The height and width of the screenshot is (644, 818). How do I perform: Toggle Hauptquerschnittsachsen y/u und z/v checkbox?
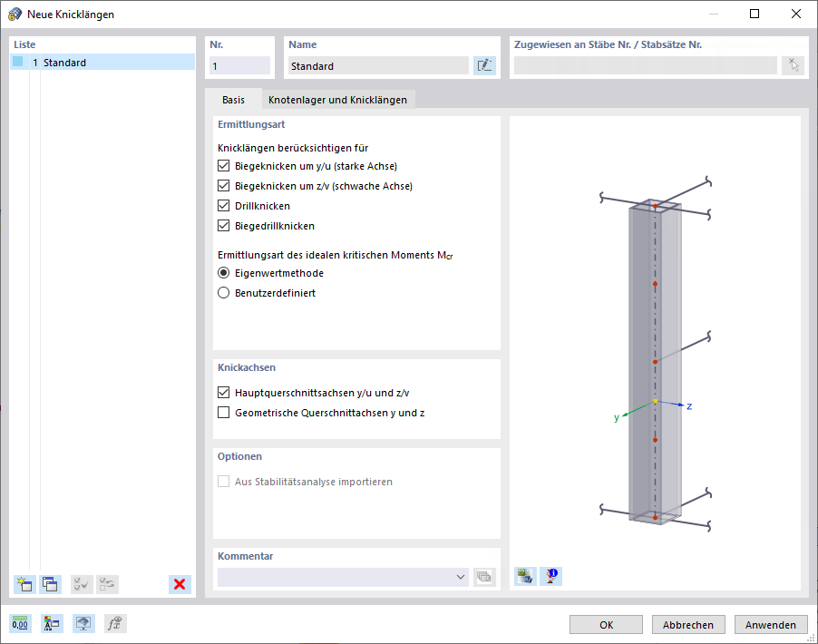point(223,393)
